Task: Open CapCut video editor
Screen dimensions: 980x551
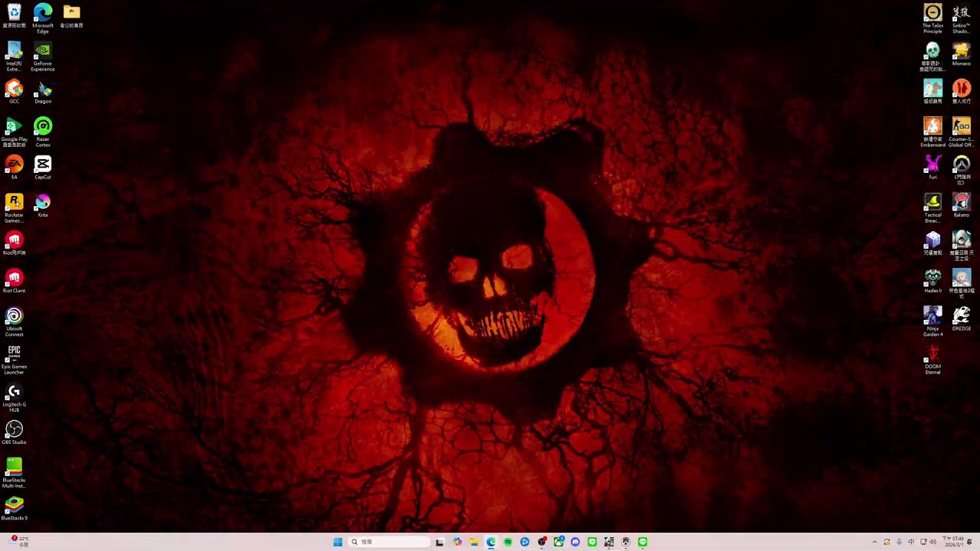Action: coord(43,168)
